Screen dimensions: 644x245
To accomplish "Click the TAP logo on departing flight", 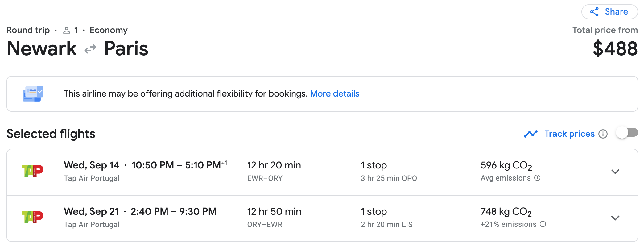I will pos(33,171).
